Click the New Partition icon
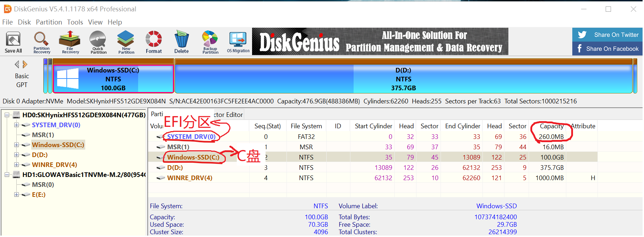 coord(126,42)
